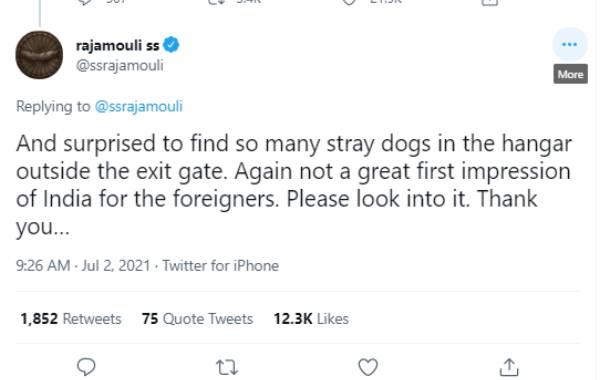
Task: Open the rajamouli ss profile avatar
Action: 39,55
